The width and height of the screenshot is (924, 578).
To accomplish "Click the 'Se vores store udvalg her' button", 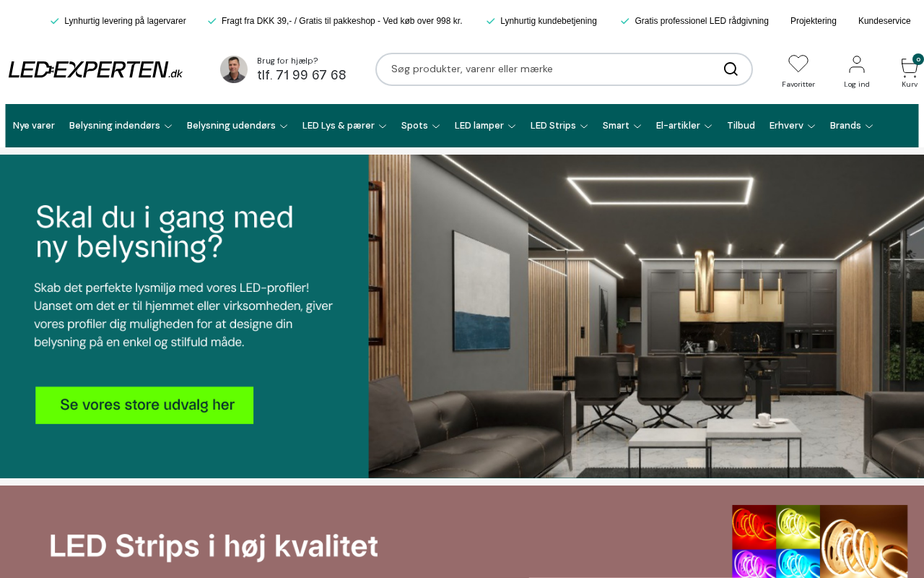I will point(144,405).
